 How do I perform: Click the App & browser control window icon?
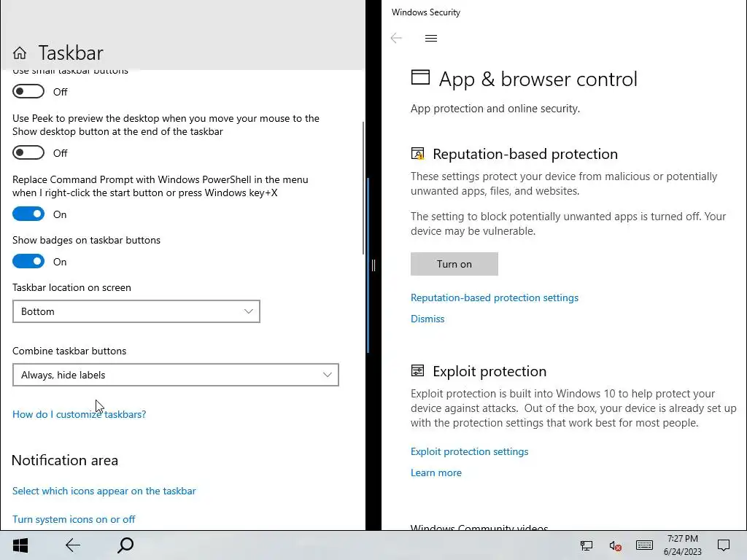coord(420,77)
